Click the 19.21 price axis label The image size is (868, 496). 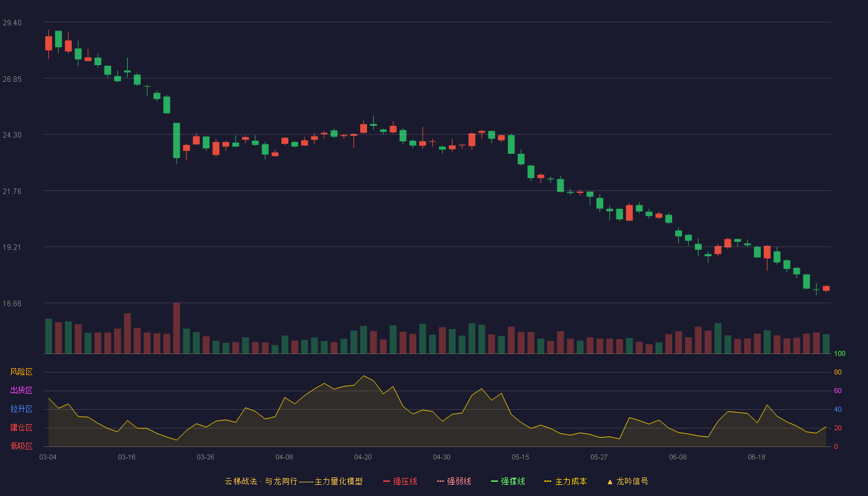12,247
